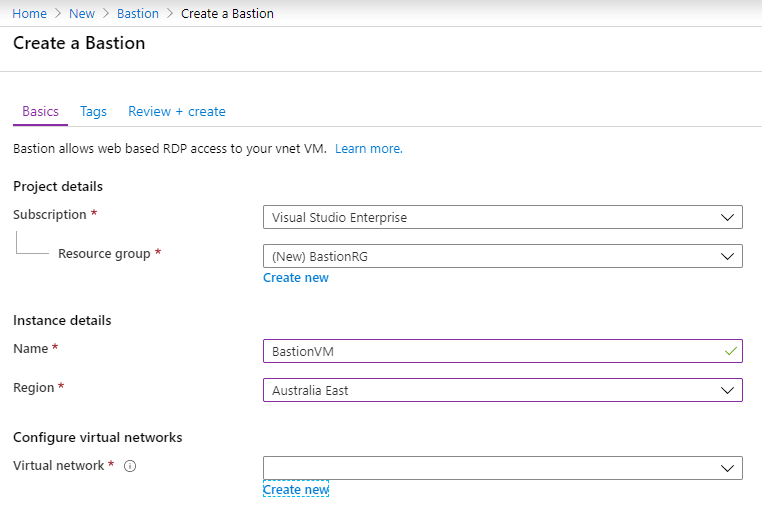This screenshot has height=514, width=762.
Task: Click Create new under Virtual network
Action: click(x=296, y=490)
